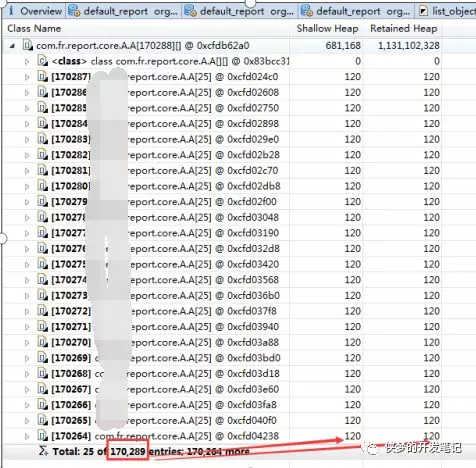This screenshot has height=468, width=476.
Task: Click the array icon of entry [170272]
Action: coord(43,311)
